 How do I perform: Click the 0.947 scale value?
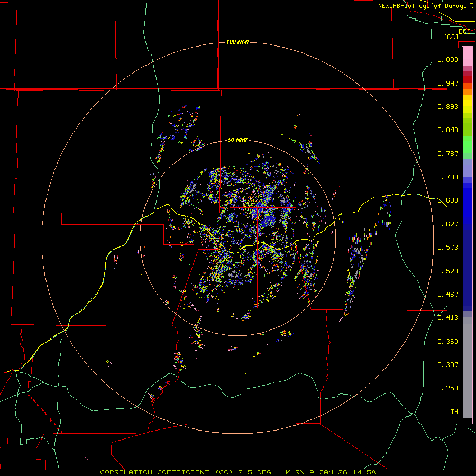[x=448, y=83]
